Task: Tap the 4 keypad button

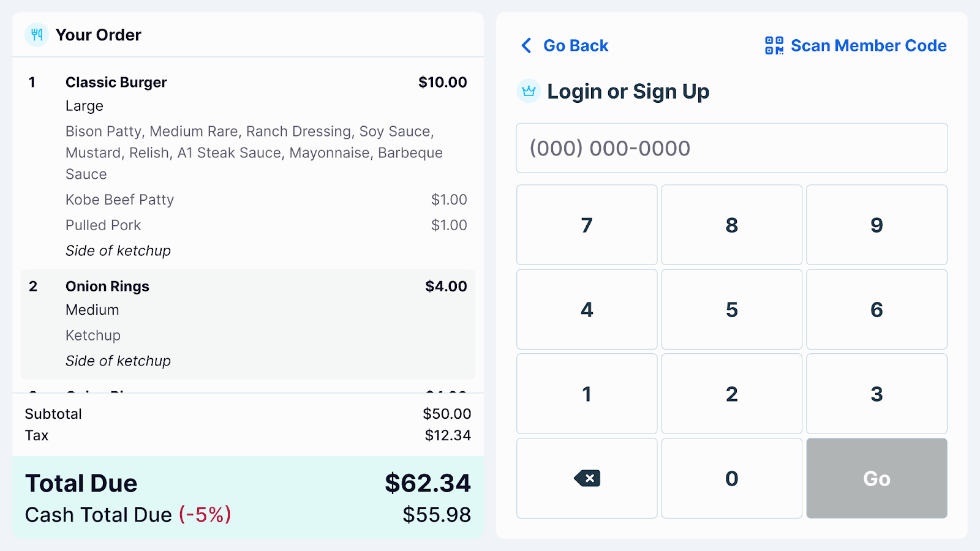Action: coord(587,310)
